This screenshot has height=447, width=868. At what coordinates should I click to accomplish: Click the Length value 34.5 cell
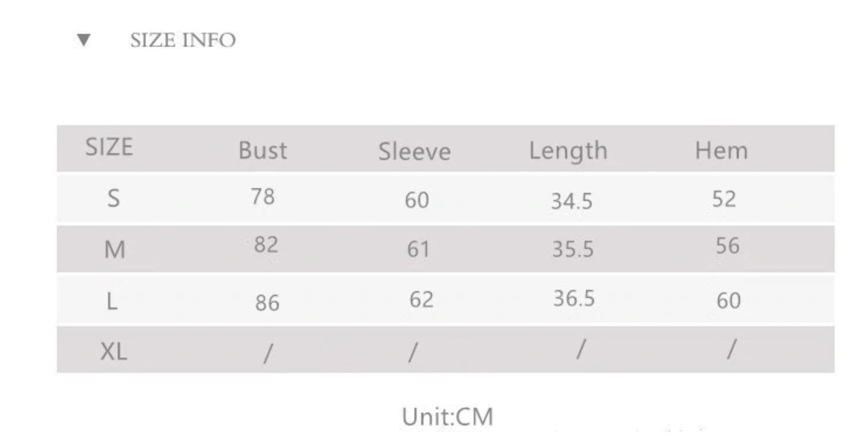571,201
